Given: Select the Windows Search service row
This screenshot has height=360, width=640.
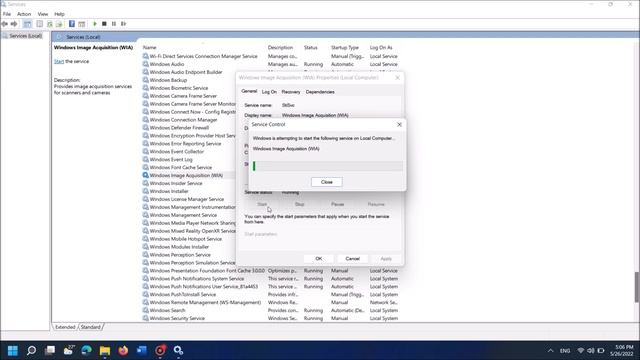Looking at the screenshot, I should pyautogui.click(x=270, y=311).
